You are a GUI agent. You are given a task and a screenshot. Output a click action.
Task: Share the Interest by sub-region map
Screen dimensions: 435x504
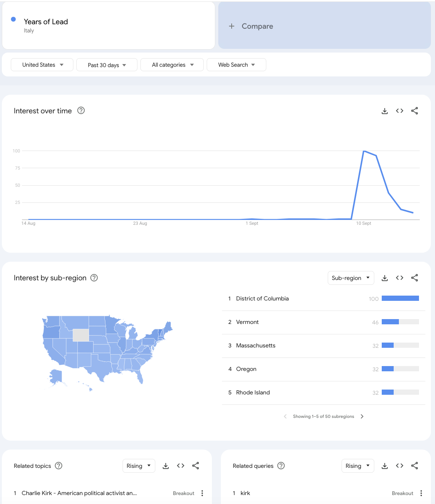pyautogui.click(x=415, y=278)
